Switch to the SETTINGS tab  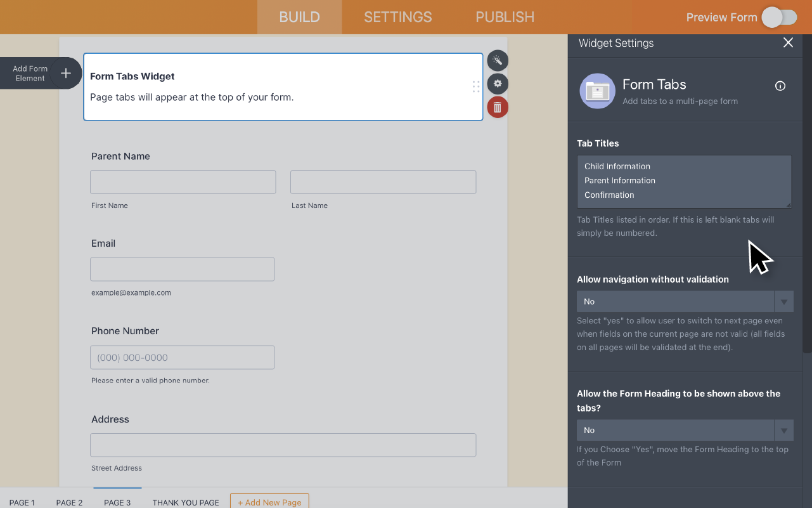tap(397, 17)
